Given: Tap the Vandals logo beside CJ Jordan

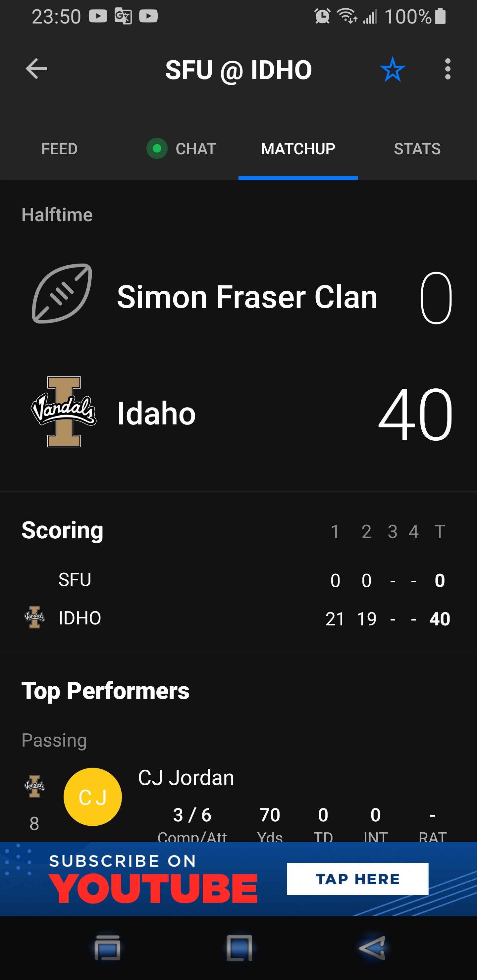Looking at the screenshot, I should click(35, 786).
